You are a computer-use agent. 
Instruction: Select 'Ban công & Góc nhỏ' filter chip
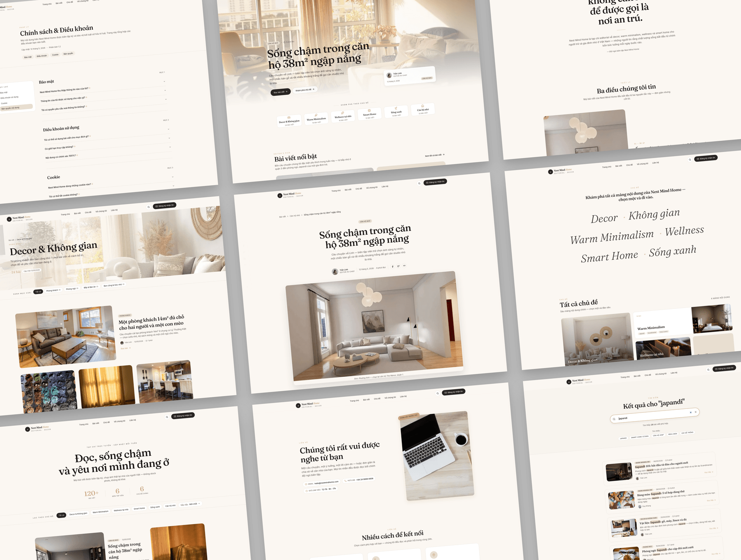tap(114, 285)
